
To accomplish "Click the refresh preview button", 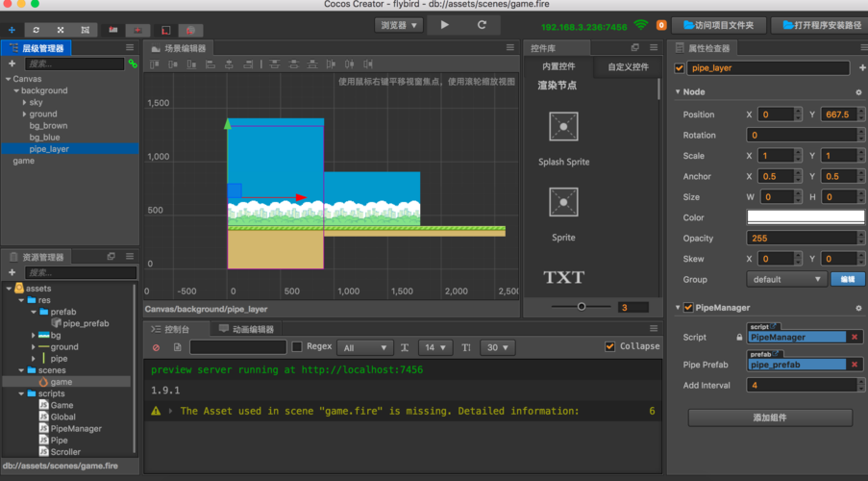I will tap(482, 25).
